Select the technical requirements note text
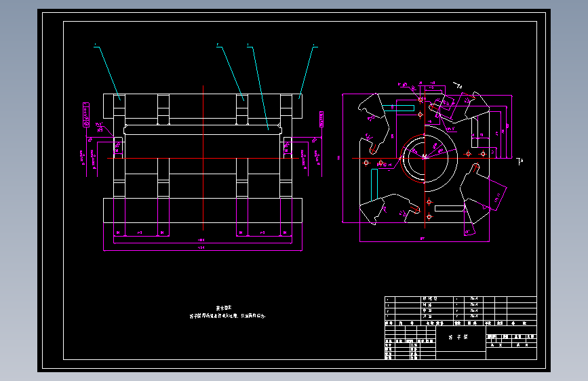The width and height of the screenshot is (588, 381). pos(228,312)
